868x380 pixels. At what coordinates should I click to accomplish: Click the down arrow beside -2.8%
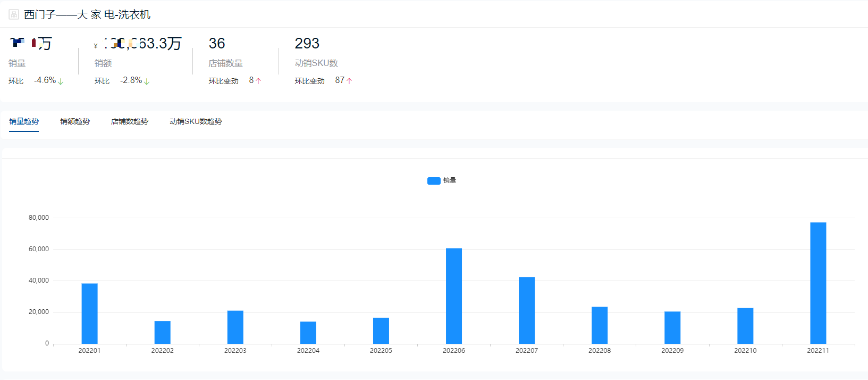pos(147,81)
